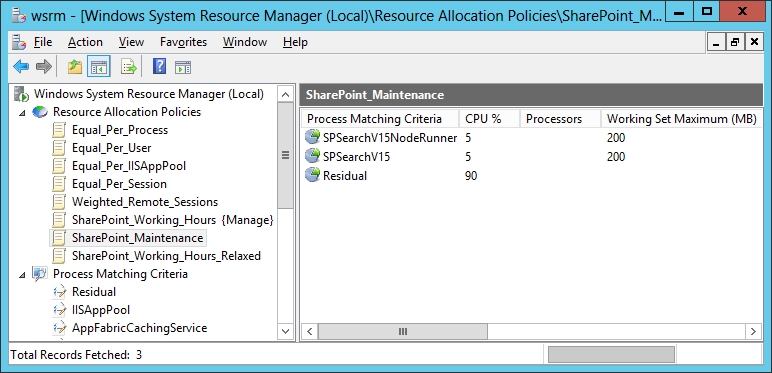The image size is (772, 373).
Task: Click the tree pane scroll up arrow
Action: tap(285, 93)
